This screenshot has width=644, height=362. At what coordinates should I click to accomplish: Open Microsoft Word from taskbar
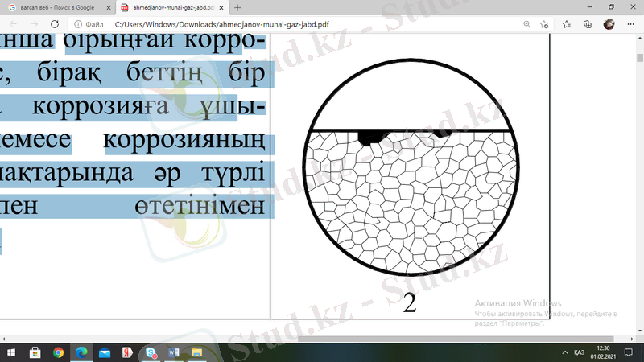point(174,352)
